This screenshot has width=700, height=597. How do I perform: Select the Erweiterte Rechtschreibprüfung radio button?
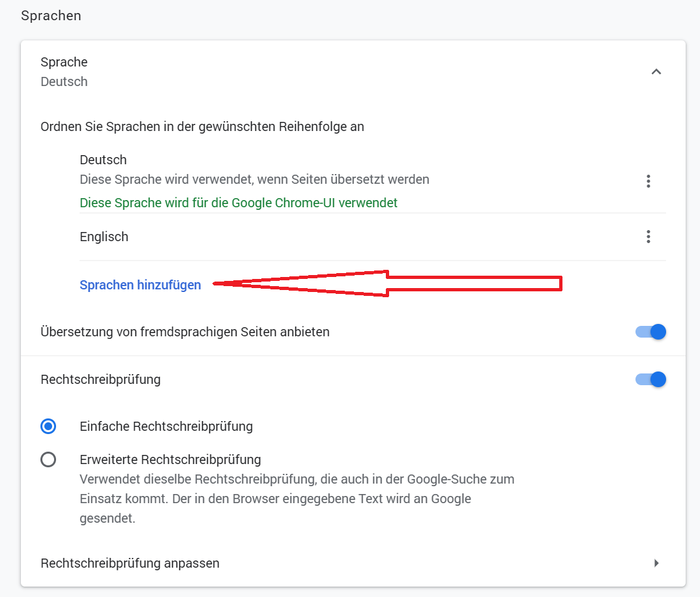[x=48, y=459]
